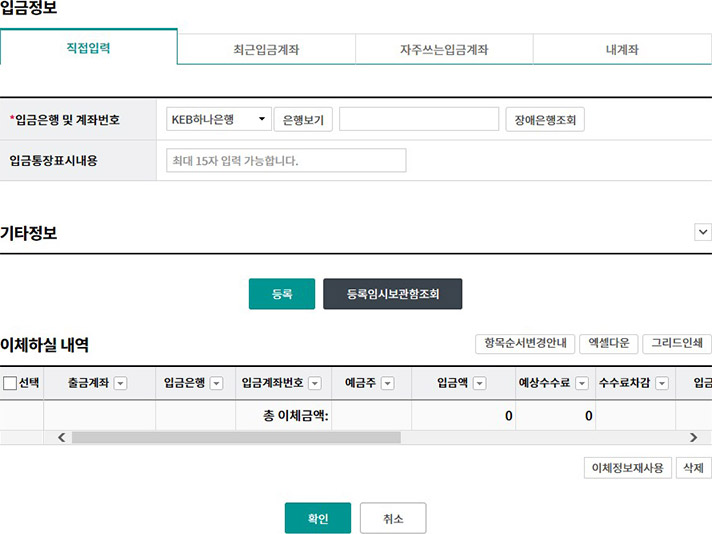Open the 내계좌 tab

tap(622, 49)
